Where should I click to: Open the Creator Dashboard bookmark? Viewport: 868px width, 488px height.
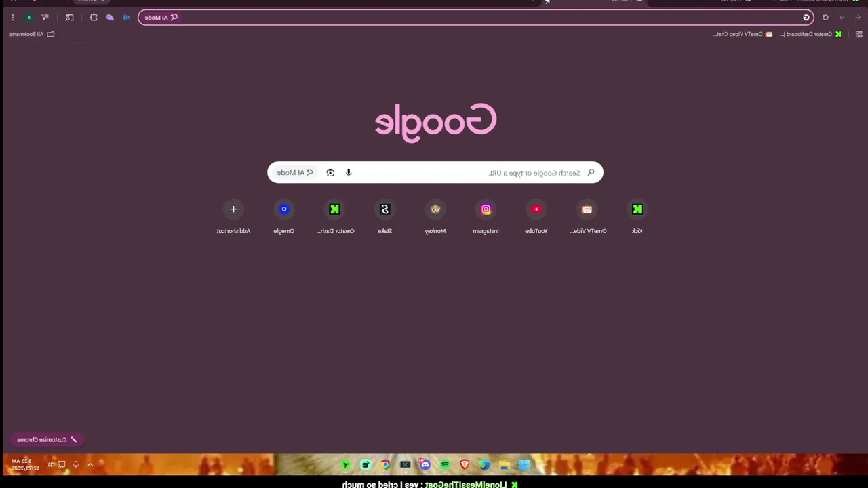(x=810, y=34)
